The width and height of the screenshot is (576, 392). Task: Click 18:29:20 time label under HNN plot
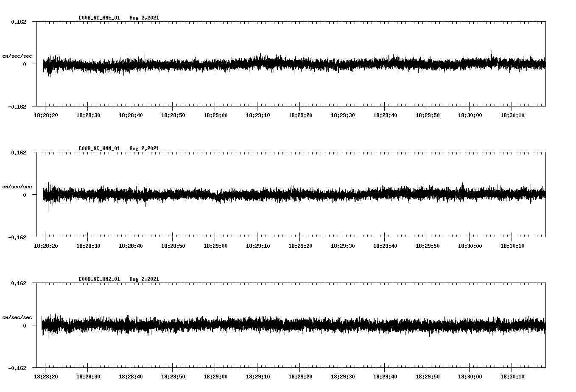(x=300, y=246)
